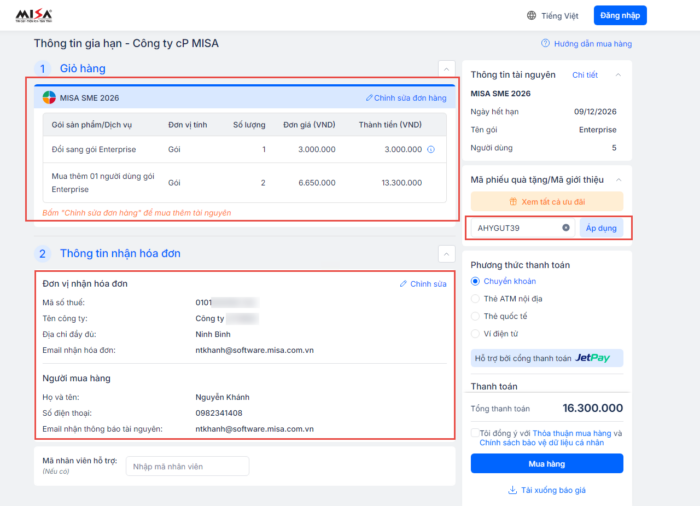Click the download icon beside Tải xuống báo giá
This screenshot has width=700, height=506.
pos(513,490)
